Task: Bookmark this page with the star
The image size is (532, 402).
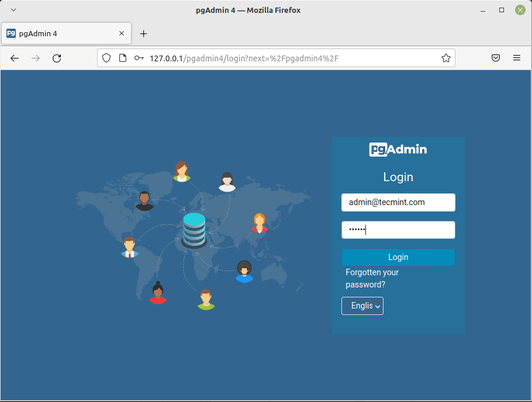Action: click(x=446, y=58)
